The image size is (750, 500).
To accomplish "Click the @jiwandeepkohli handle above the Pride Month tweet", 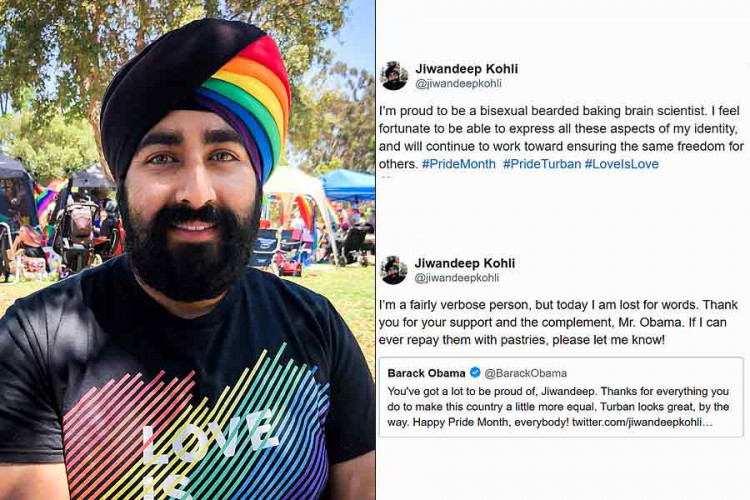I will pyautogui.click(x=458, y=83).
